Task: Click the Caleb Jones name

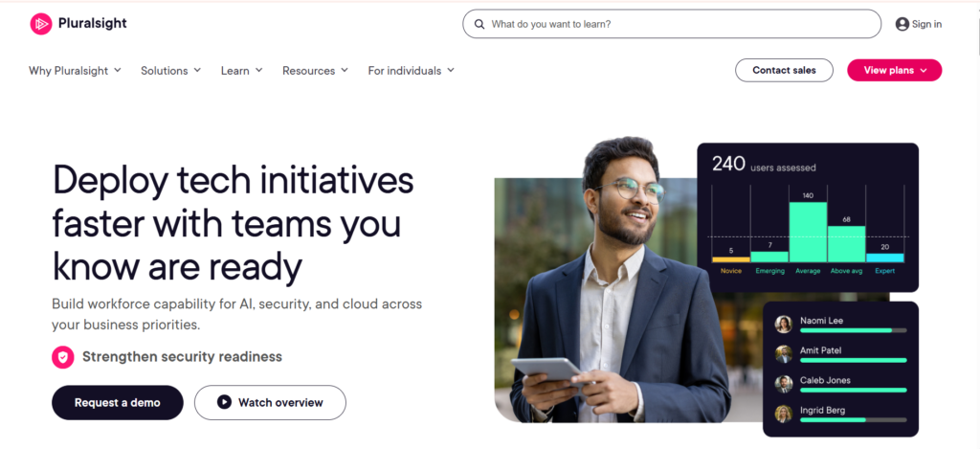Action: pyautogui.click(x=825, y=380)
